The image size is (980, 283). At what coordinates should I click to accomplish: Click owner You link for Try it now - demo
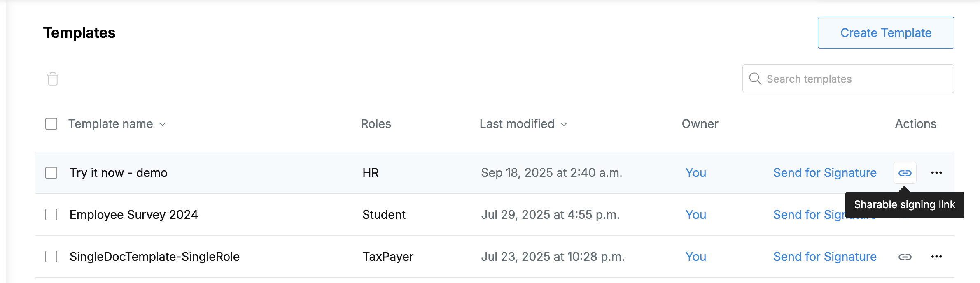point(695,173)
